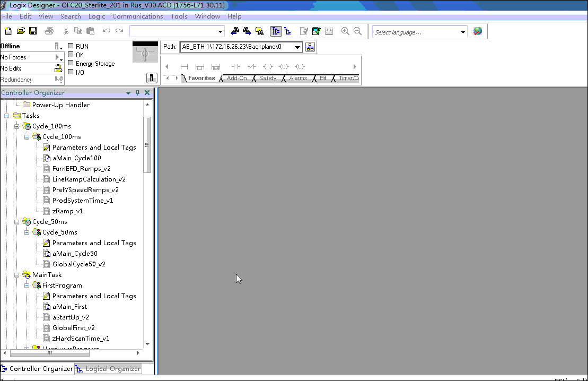
Task: Switch to the Logical Organizer tab
Action: click(109, 369)
